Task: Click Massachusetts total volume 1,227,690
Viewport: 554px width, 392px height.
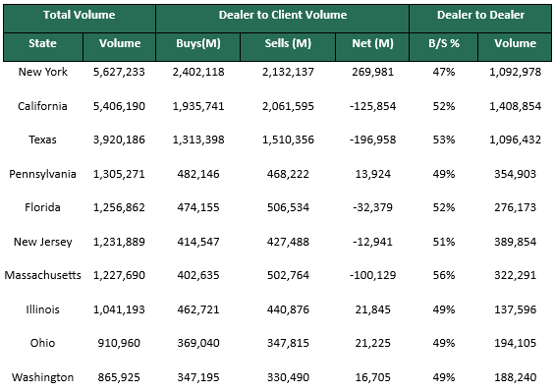Action: pyautogui.click(x=119, y=275)
